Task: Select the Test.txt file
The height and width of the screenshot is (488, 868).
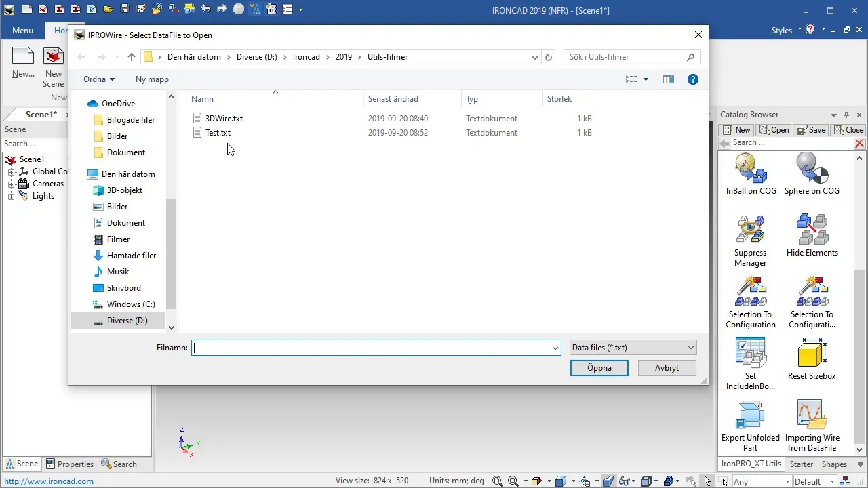Action: click(218, 133)
